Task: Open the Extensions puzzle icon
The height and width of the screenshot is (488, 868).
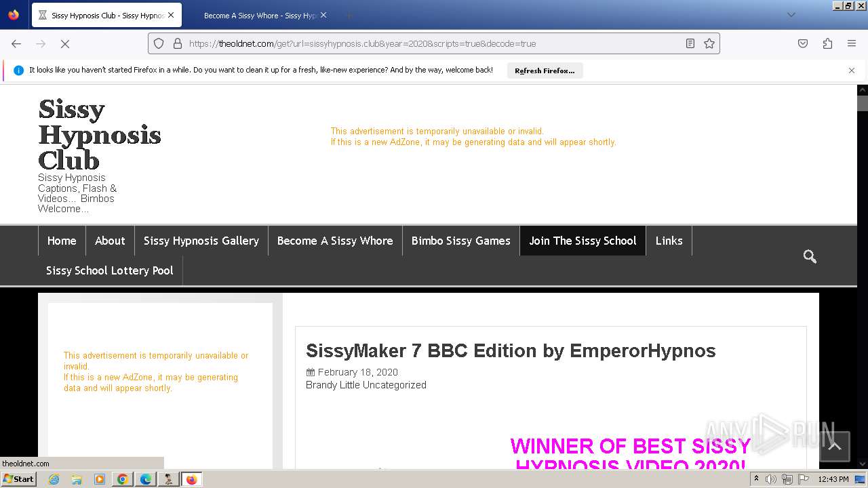Action: [x=827, y=43]
